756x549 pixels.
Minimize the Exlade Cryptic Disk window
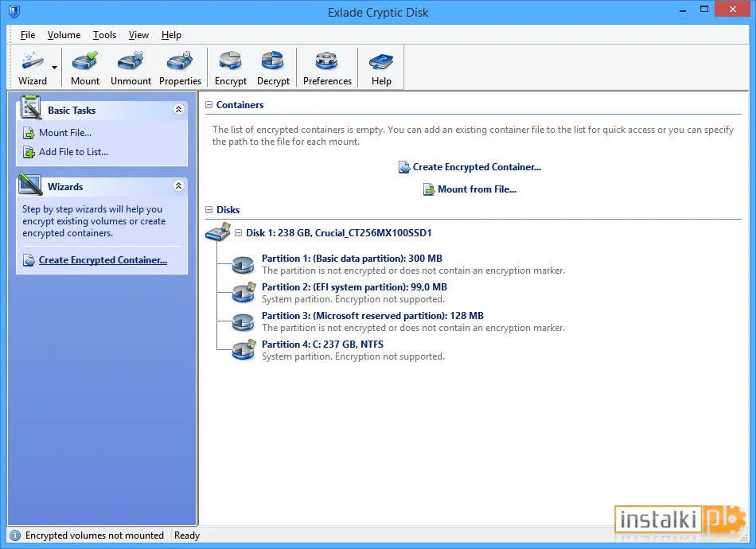(x=683, y=10)
